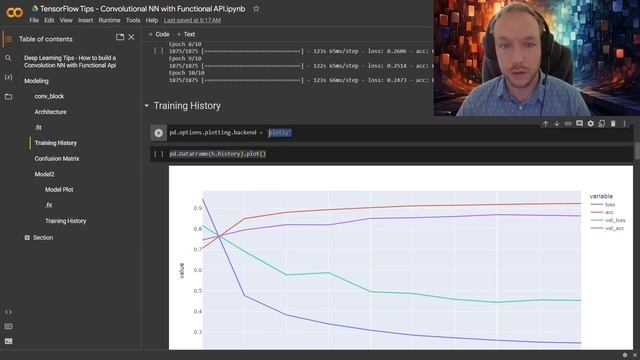Click the 'plotly' string in code
This screenshot has height=360, width=640.
coord(279,133)
